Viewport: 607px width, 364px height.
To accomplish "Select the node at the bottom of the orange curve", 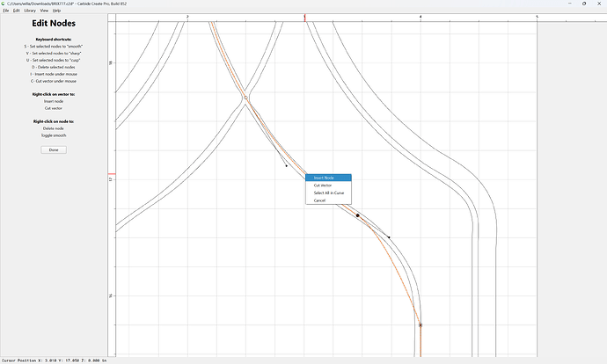I will [421, 325].
